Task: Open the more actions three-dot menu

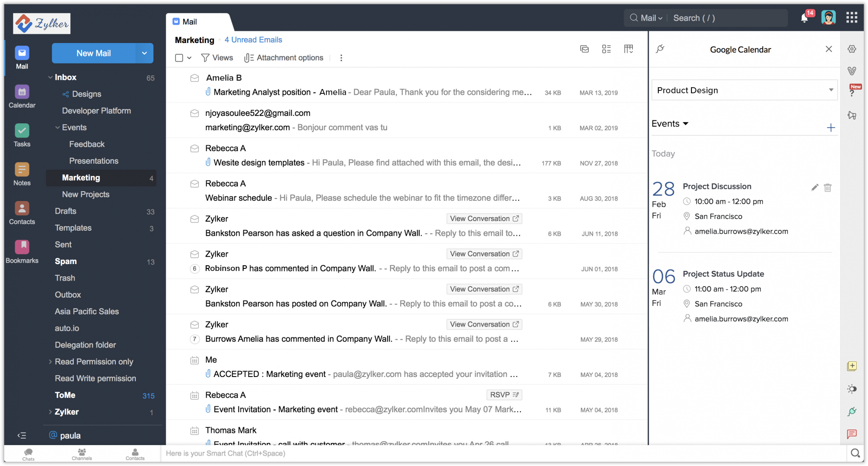Action: pyautogui.click(x=341, y=58)
